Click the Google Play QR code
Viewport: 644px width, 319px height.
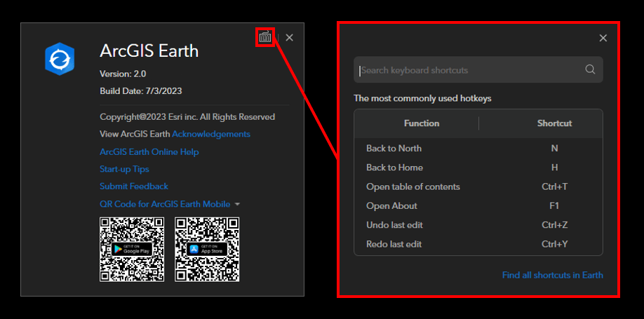132,249
